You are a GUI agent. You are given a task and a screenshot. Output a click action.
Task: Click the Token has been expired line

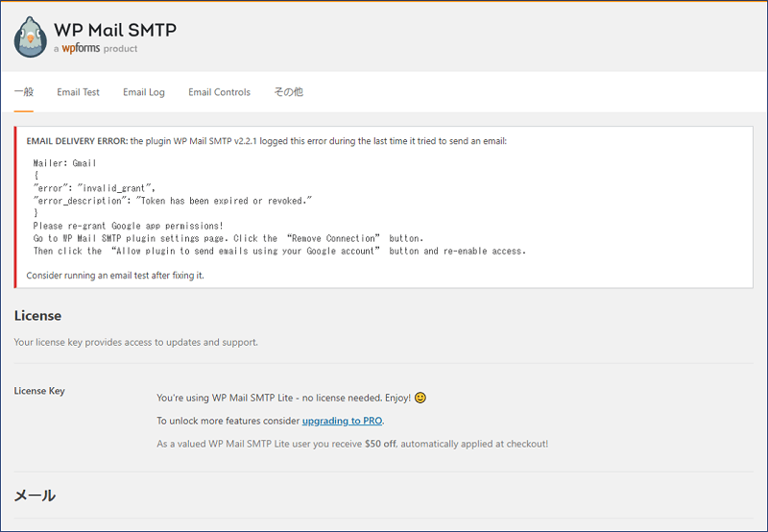tap(173, 201)
